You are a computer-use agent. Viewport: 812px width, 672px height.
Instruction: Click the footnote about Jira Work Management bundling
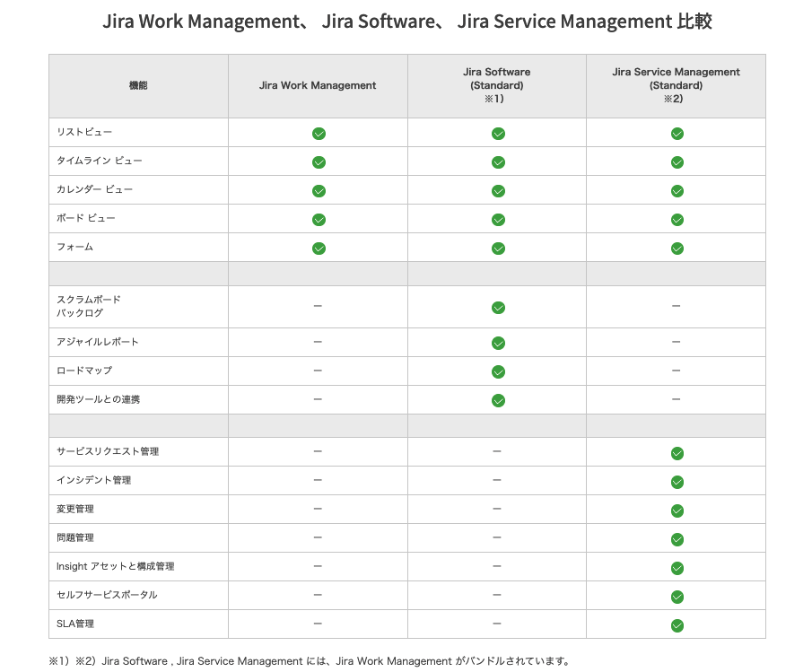tap(310, 661)
